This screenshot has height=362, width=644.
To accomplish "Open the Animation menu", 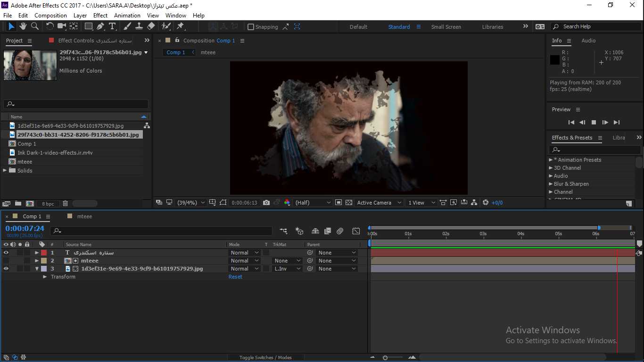I will click(x=127, y=16).
